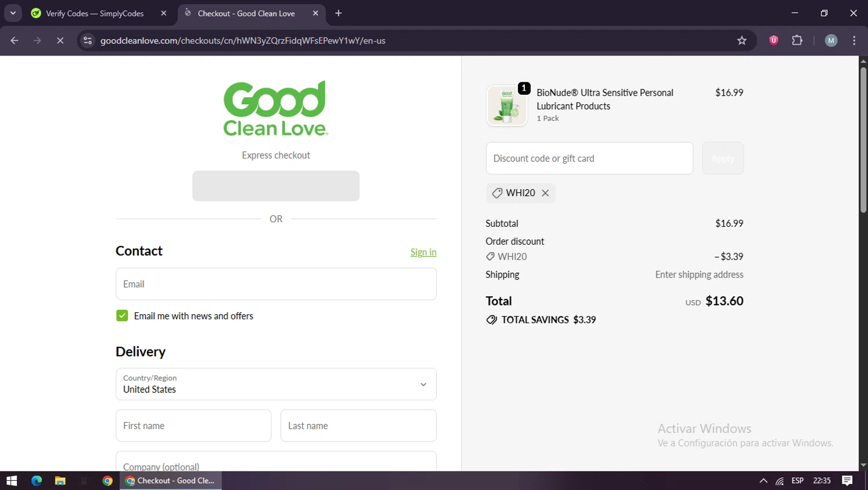868x490 pixels.
Task: Focus the First name field
Action: pos(193,426)
